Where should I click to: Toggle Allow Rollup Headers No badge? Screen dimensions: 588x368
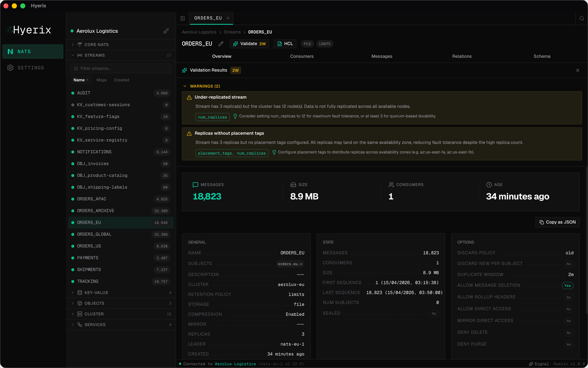[569, 297]
